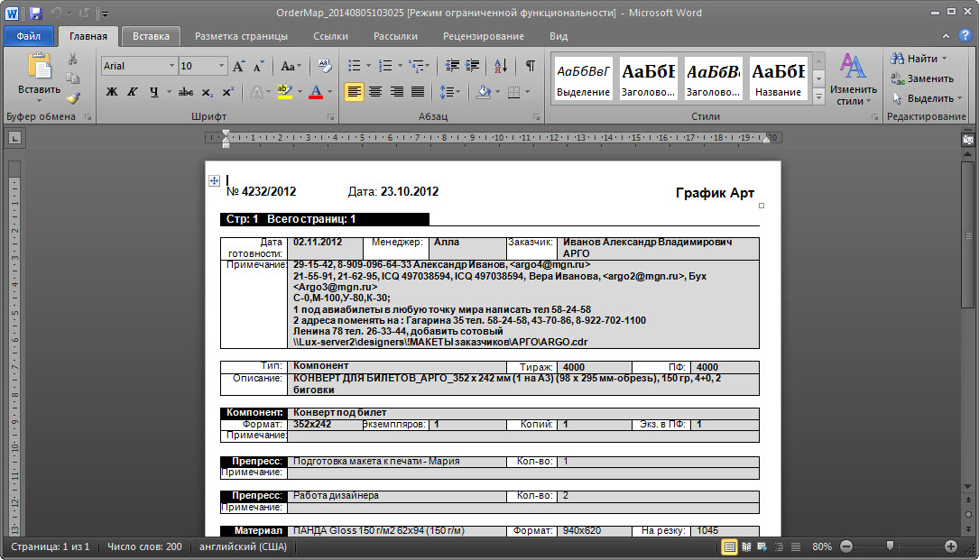Click the table move handle icon
The height and width of the screenshot is (560, 979).
pos(214,180)
